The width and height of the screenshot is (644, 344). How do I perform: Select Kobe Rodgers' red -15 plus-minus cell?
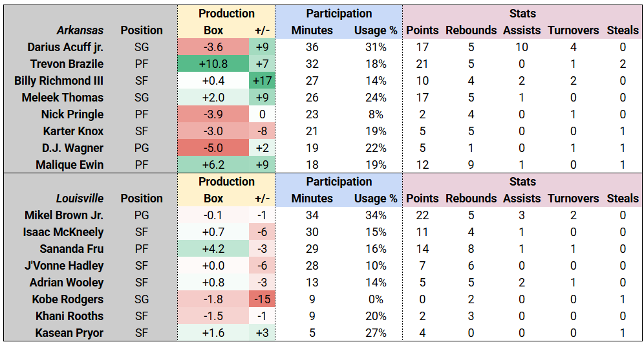(x=262, y=299)
